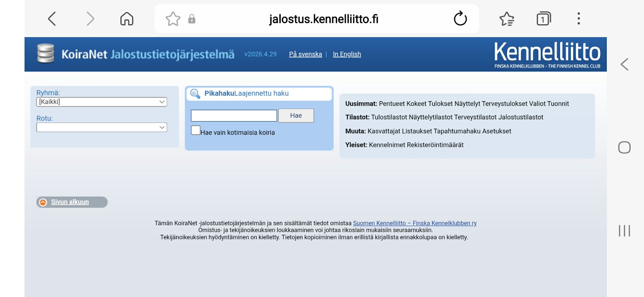Screen dimensions: 644x297
Task: Go back with the browser back arrow
Action: 52,19
